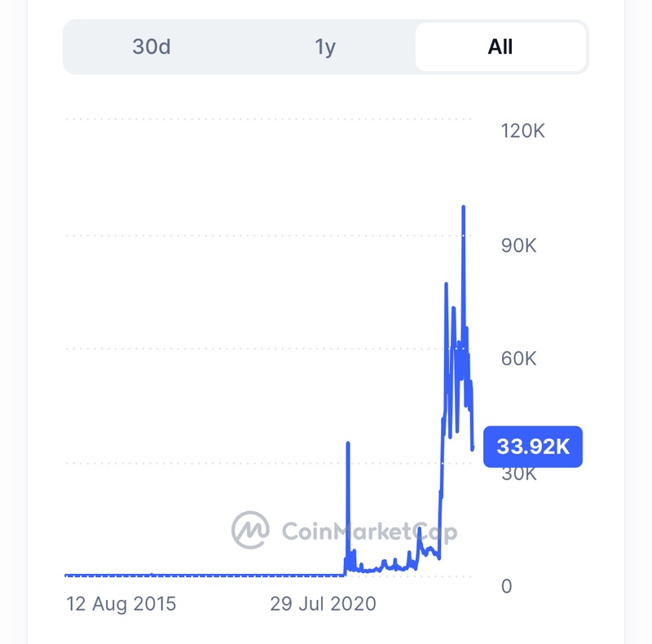Click the 60K y-axis label
This screenshot has height=644, width=652.
518,359
